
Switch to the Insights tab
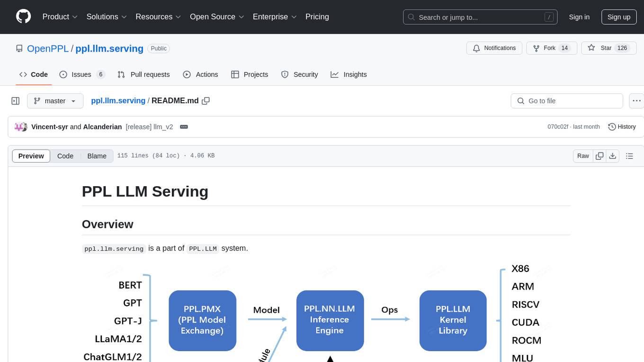point(349,74)
